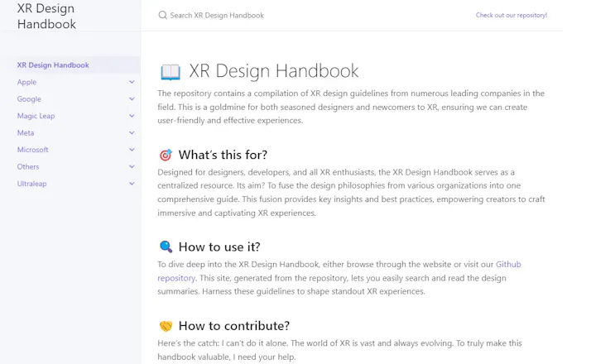The height and width of the screenshot is (364, 591).
Task: Expand the Others section chevron
Action: [132, 166]
